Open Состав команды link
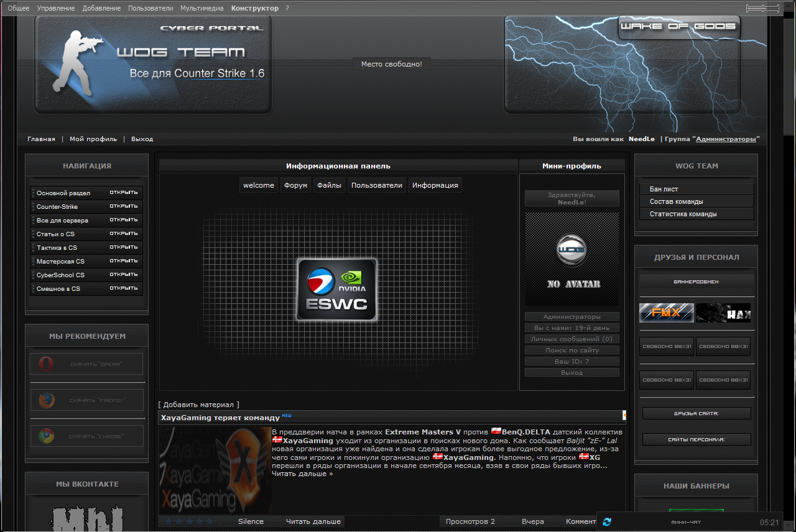 (x=677, y=201)
